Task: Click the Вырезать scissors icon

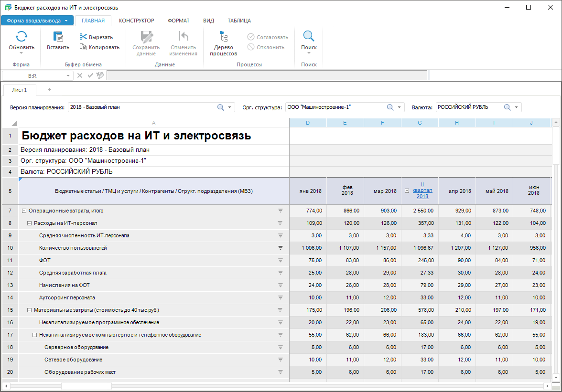Action: 83,37
